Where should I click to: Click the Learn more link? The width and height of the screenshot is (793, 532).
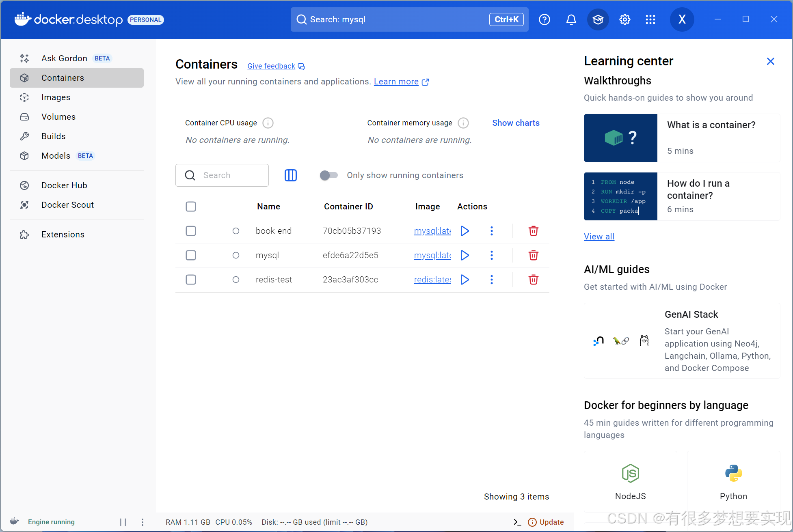tap(401, 82)
